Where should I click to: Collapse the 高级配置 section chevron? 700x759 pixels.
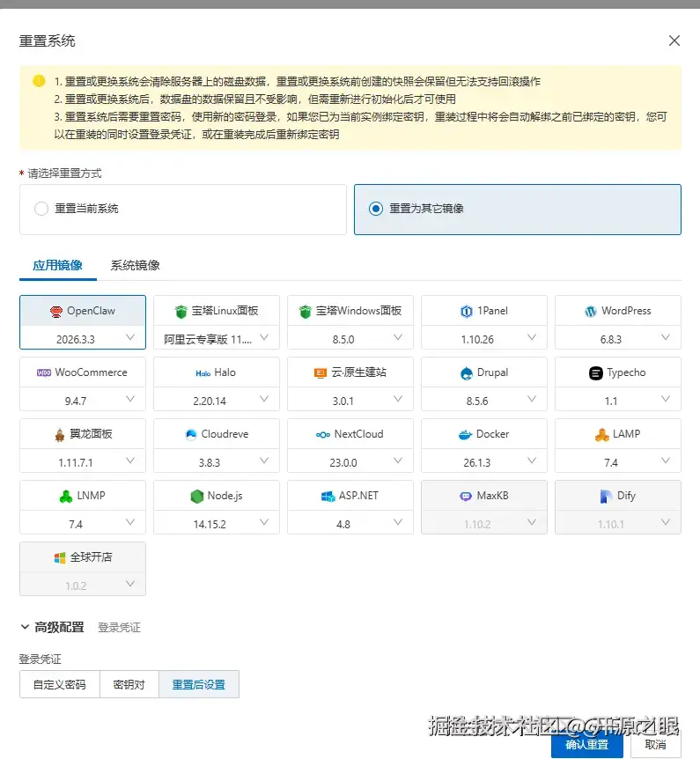tap(26, 627)
